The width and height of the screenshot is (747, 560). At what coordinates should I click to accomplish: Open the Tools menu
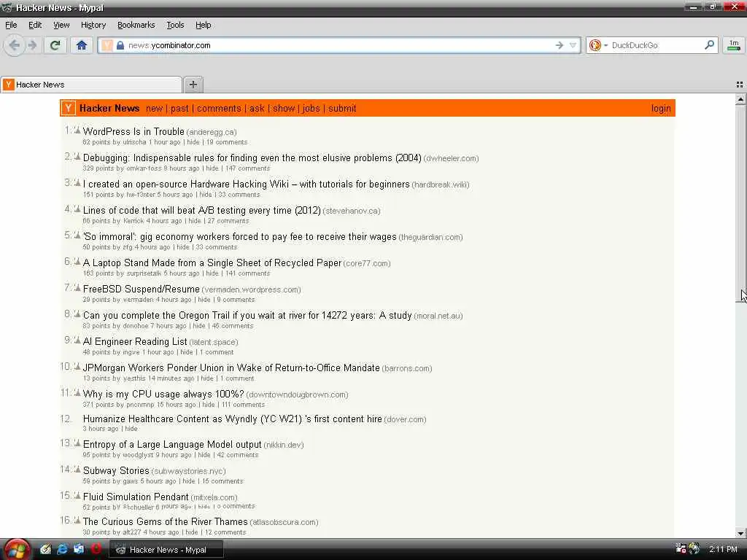coord(175,25)
